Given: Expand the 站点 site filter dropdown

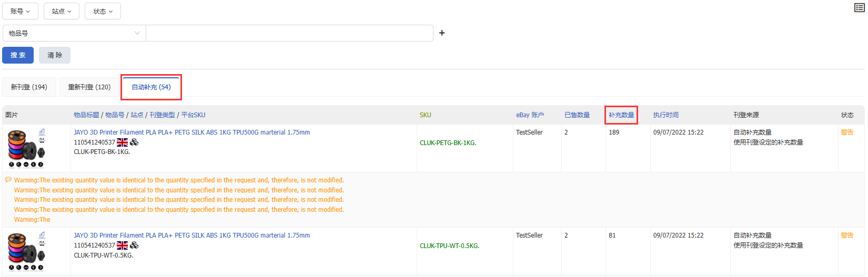Looking at the screenshot, I should click(x=62, y=11).
